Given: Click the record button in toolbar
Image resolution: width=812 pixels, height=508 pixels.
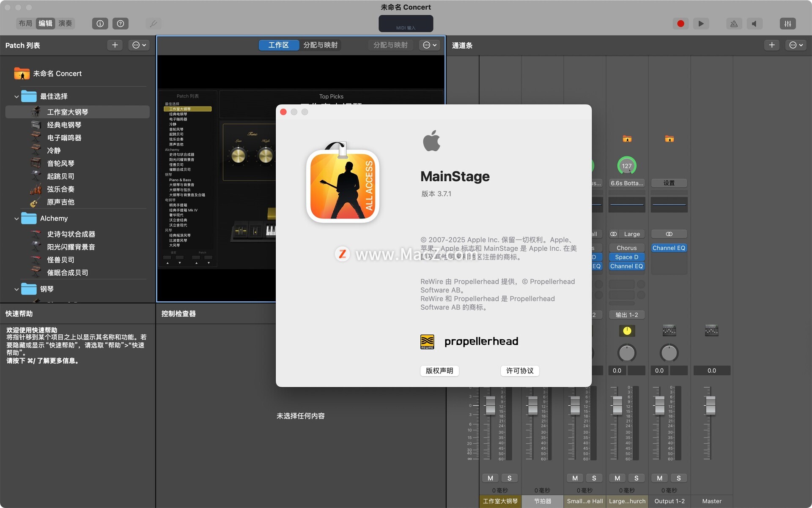Looking at the screenshot, I should (x=680, y=24).
